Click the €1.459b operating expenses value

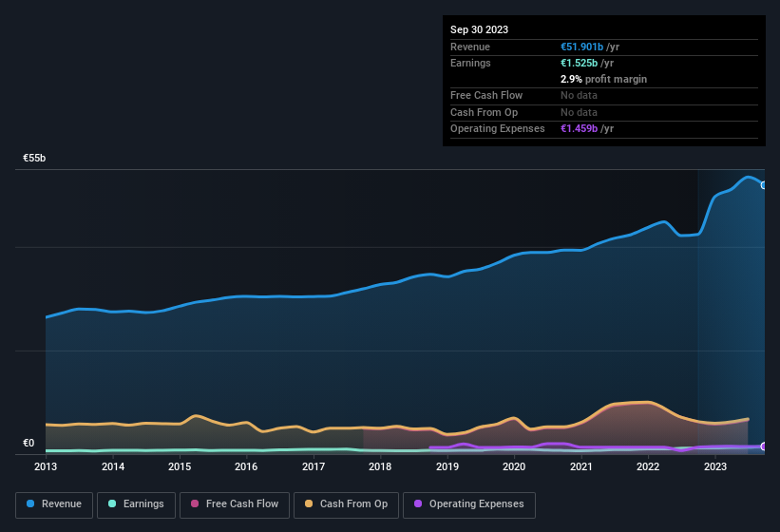[579, 129]
